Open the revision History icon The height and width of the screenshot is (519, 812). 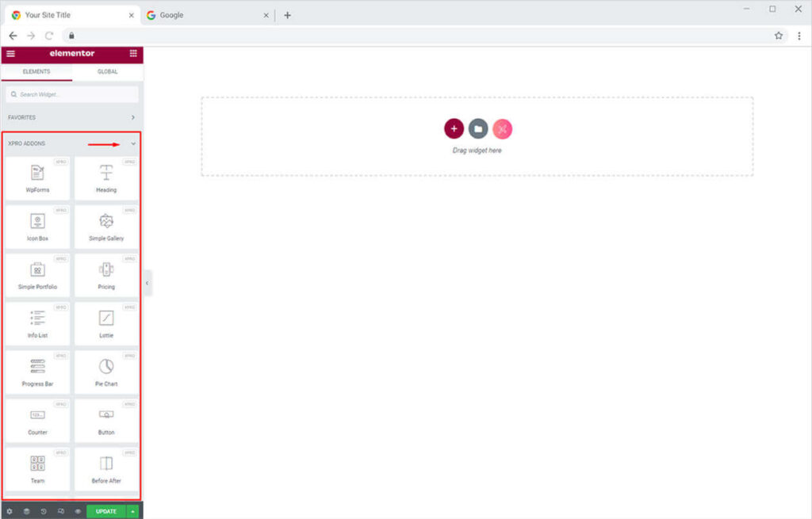(x=44, y=511)
